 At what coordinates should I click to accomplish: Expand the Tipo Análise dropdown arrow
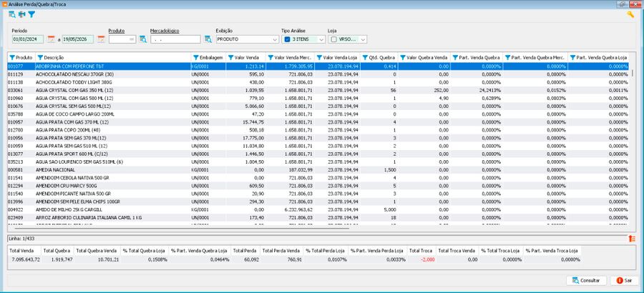click(321, 39)
